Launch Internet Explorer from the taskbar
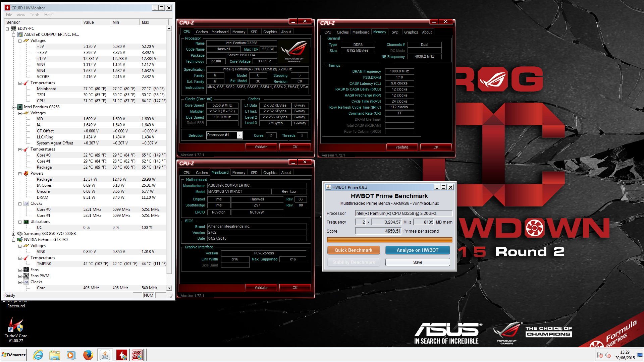 38,355
